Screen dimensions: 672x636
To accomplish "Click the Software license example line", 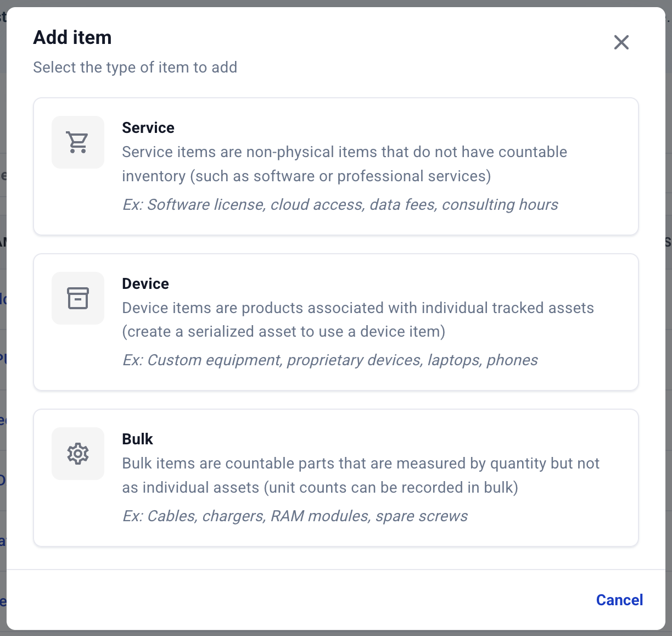I will point(340,204).
